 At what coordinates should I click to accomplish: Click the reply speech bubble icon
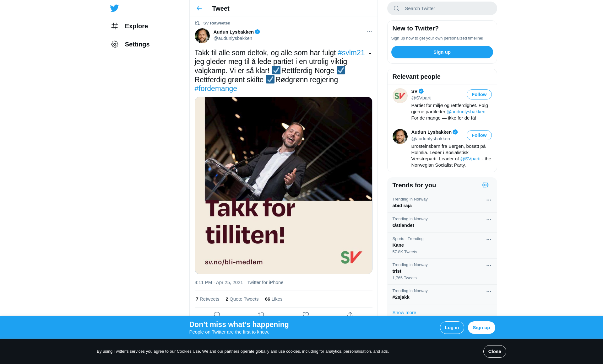coord(217,314)
